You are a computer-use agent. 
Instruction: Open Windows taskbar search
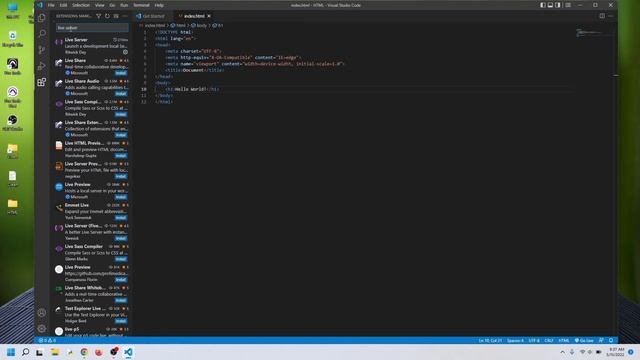point(25,352)
